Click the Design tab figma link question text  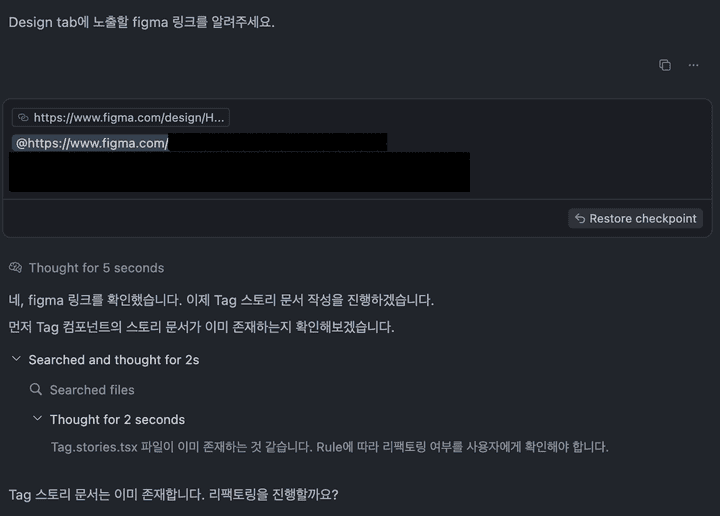[141, 22]
